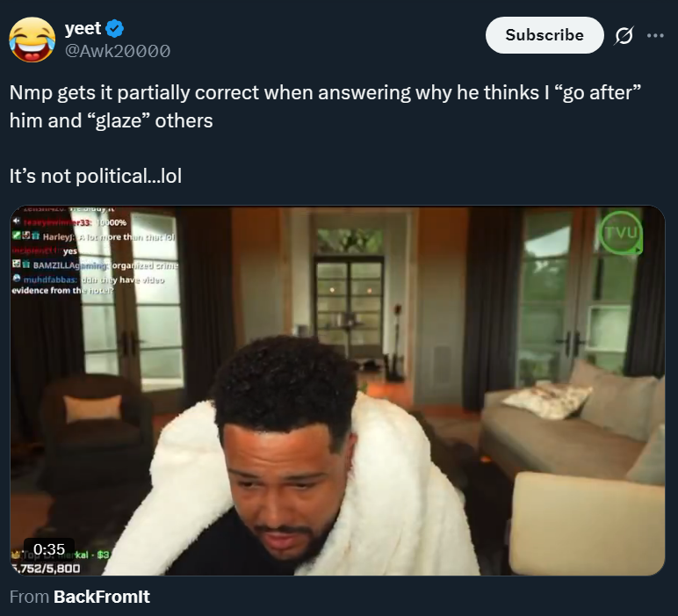Click the 5,752/5,800 goal counter
This screenshot has height=616, width=678.
point(46,568)
